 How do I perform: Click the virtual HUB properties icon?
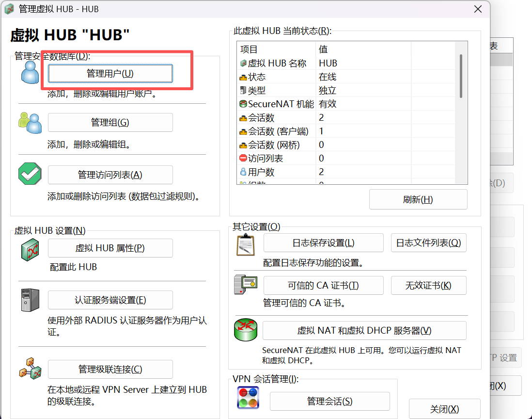click(30, 250)
